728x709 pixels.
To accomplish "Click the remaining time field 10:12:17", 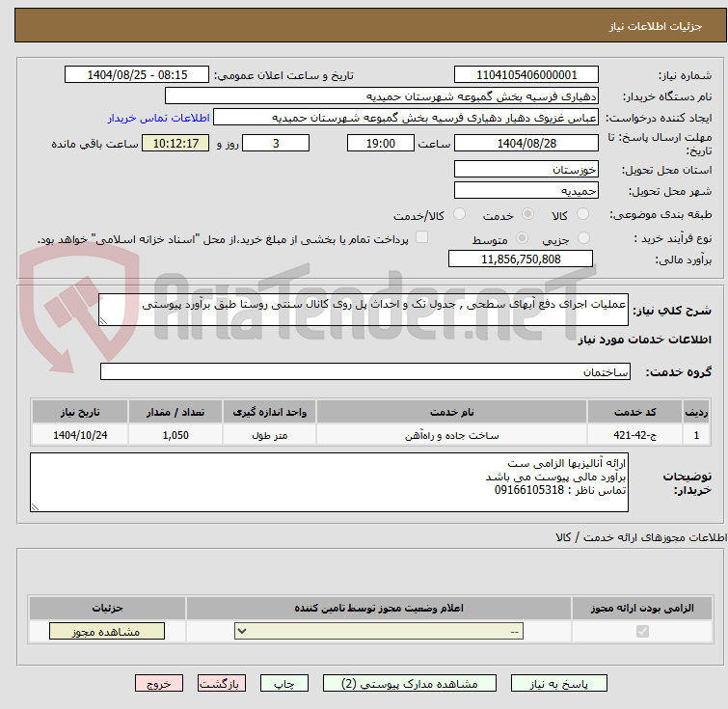I will tap(175, 143).
